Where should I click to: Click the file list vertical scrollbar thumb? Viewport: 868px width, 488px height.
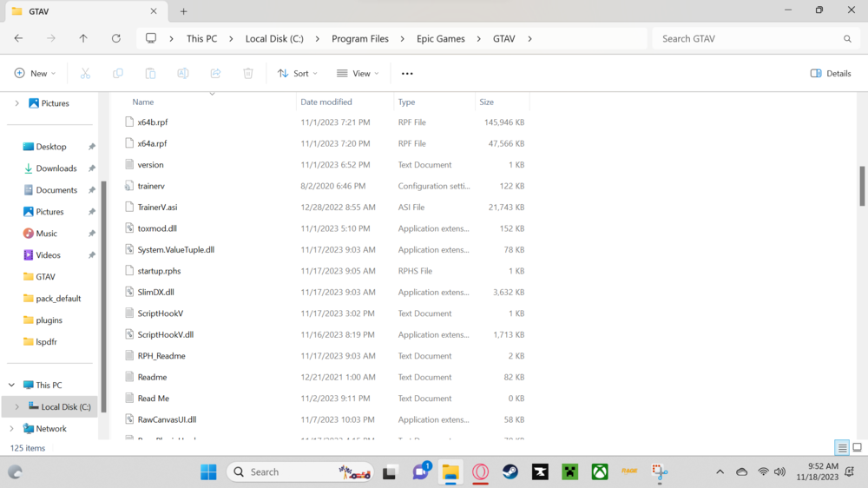pos(862,186)
